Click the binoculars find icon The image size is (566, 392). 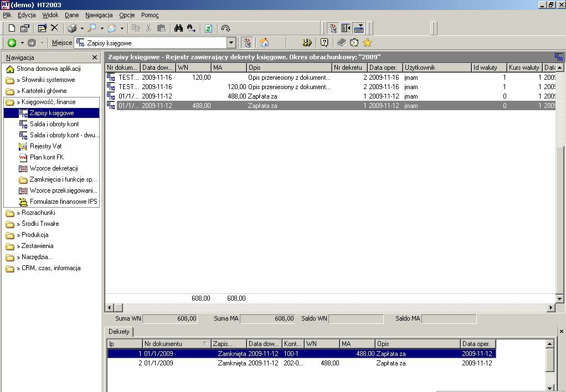coord(178,28)
